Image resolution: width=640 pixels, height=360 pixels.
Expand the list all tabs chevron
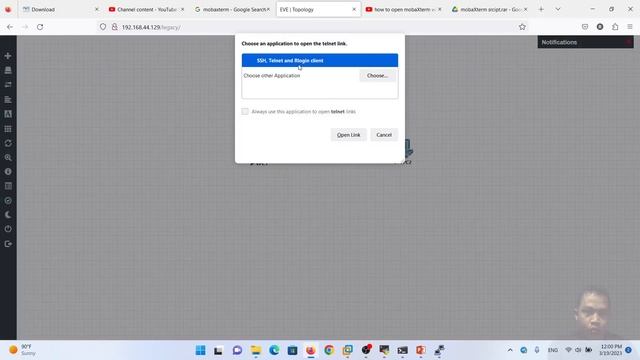558,9
